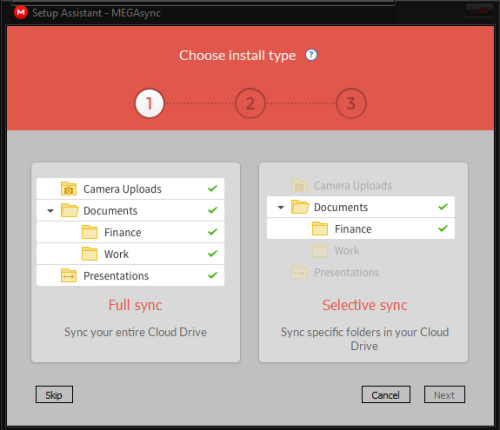500x430 pixels.
Task: Click Work label in Full sync
Action: (116, 254)
